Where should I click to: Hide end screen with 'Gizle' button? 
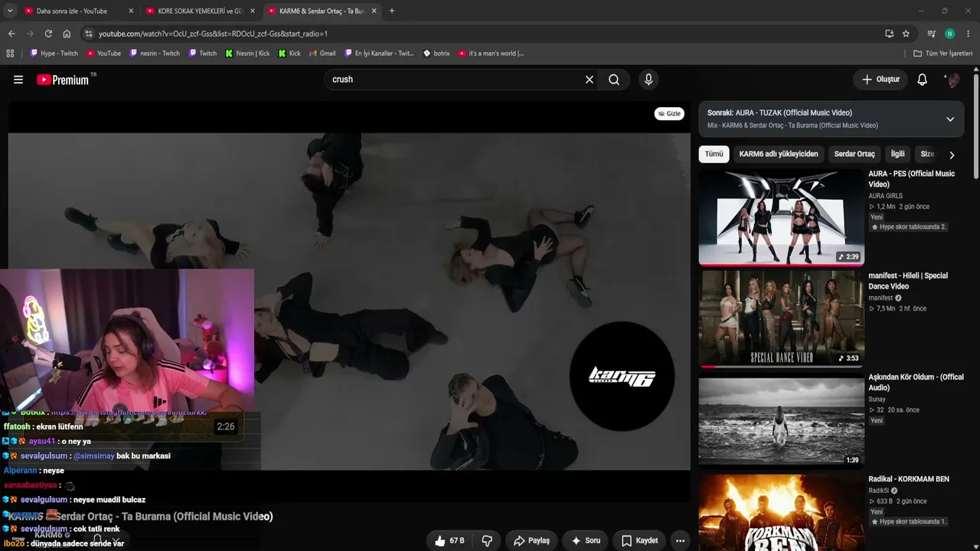click(x=669, y=114)
